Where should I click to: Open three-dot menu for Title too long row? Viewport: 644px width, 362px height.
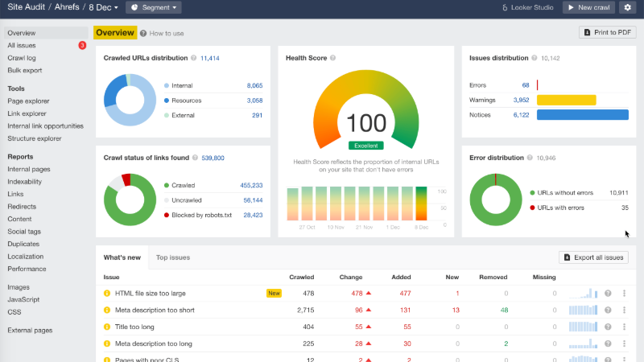tap(624, 327)
